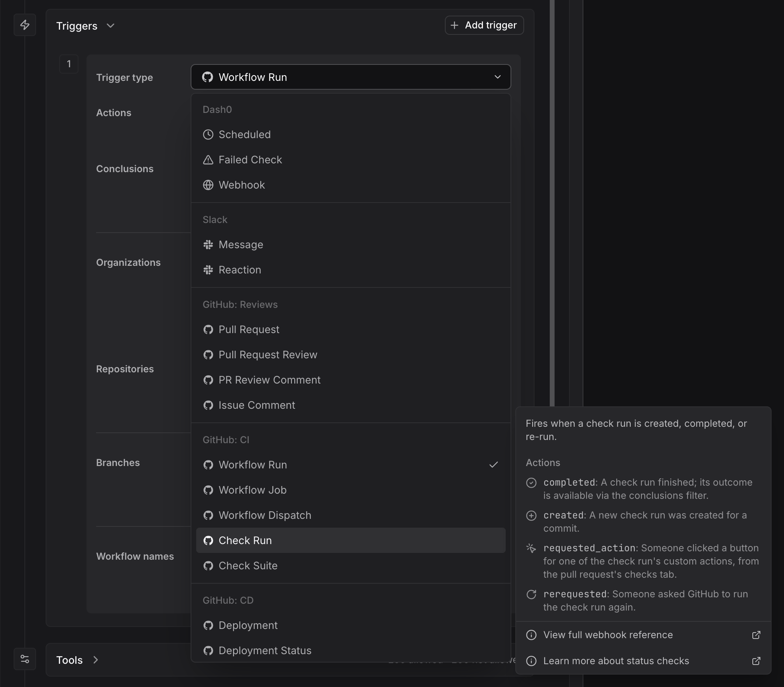Select Workflow Dispatch option
Viewport: 784px width, 687px height.
point(351,515)
